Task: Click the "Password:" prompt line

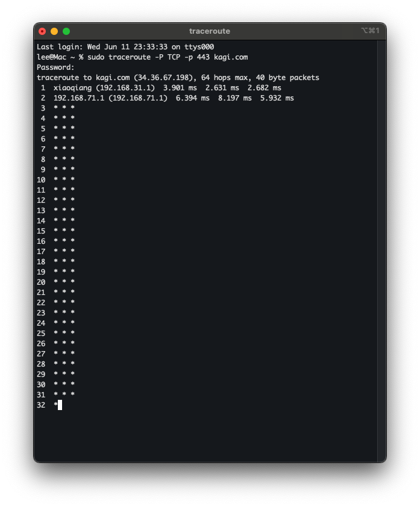Action: 55,67
